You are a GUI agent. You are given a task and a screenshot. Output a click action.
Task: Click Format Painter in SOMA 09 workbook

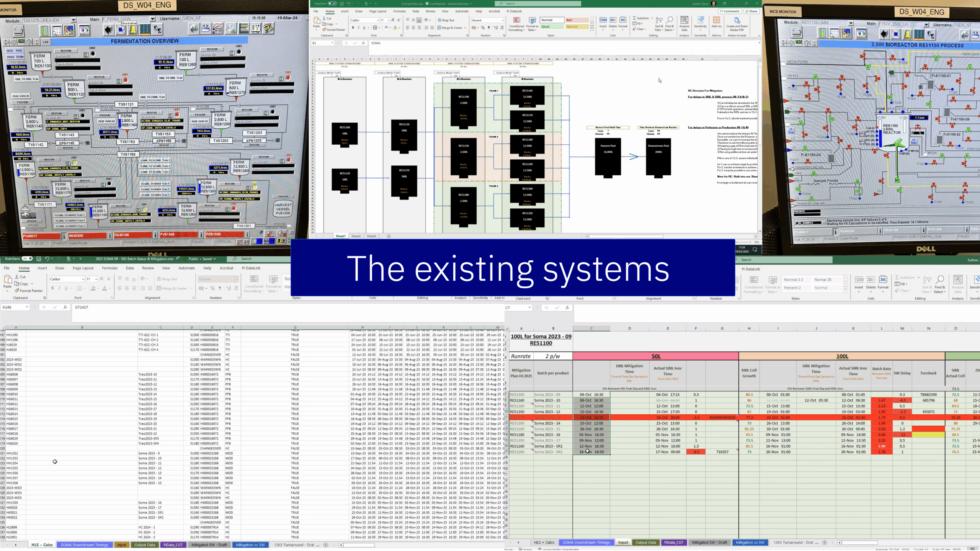coord(29,291)
